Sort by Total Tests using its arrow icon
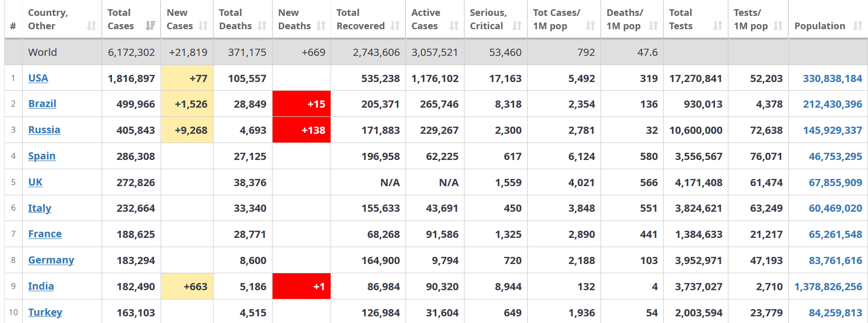Image resolution: width=868 pixels, height=323 pixels. 718,26
